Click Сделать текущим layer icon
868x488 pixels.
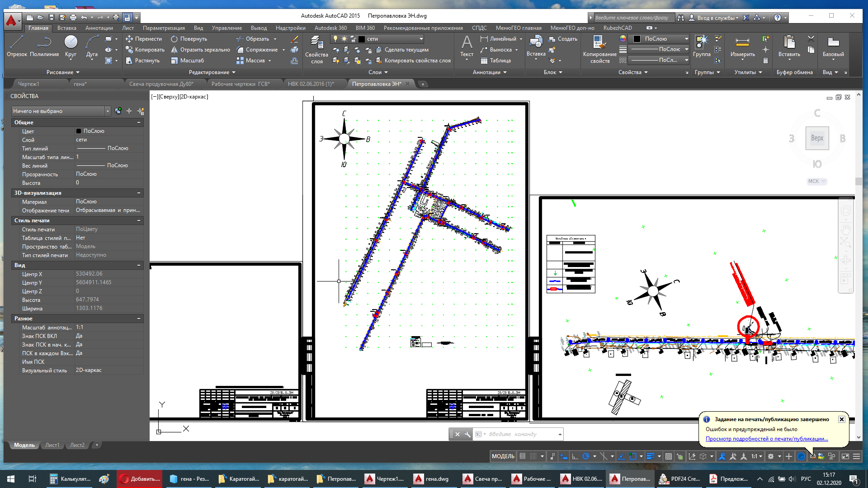402,50
